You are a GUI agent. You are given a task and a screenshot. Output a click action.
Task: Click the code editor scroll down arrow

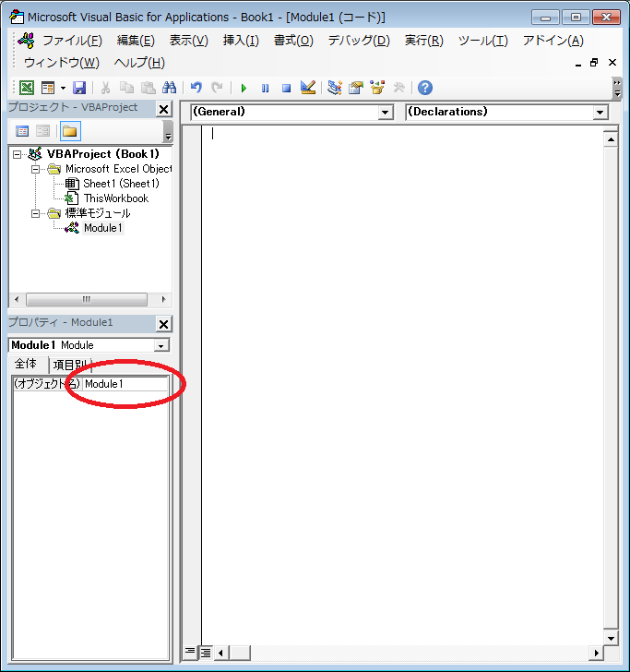(x=611, y=638)
